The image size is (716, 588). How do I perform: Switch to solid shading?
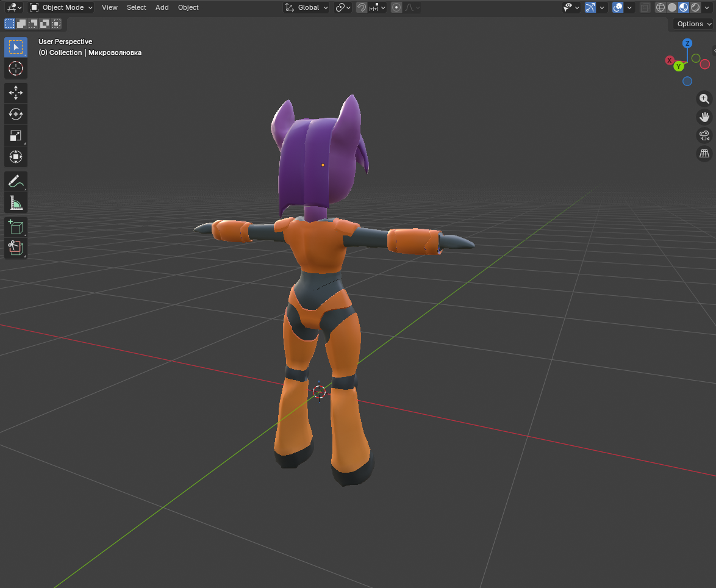pyautogui.click(x=671, y=7)
